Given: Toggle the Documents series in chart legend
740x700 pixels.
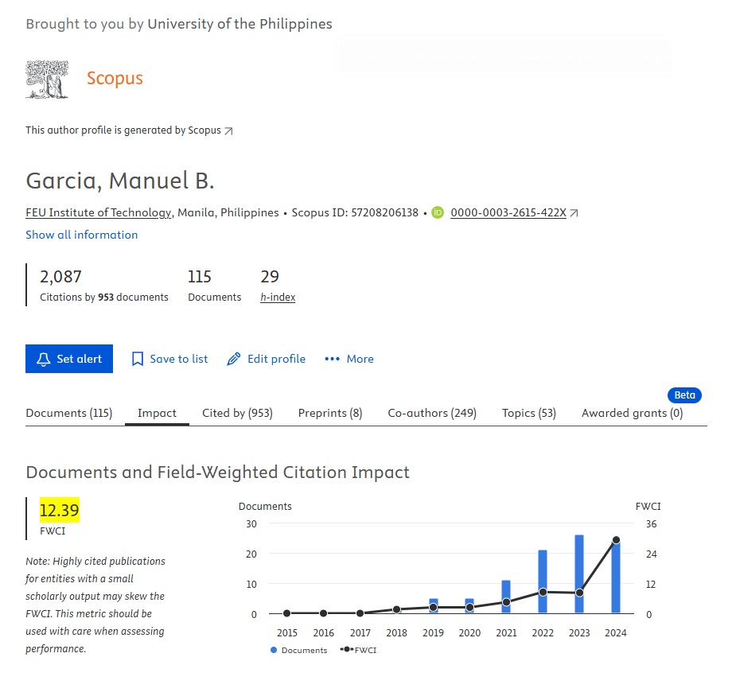Looking at the screenshot, I should (298, 650).
